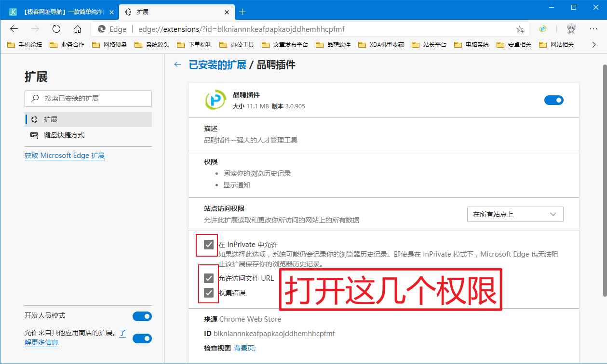Click the add-to-favorites star in address bar
The height and width of the screenshot is (364, 607).
tap(520, 29)
